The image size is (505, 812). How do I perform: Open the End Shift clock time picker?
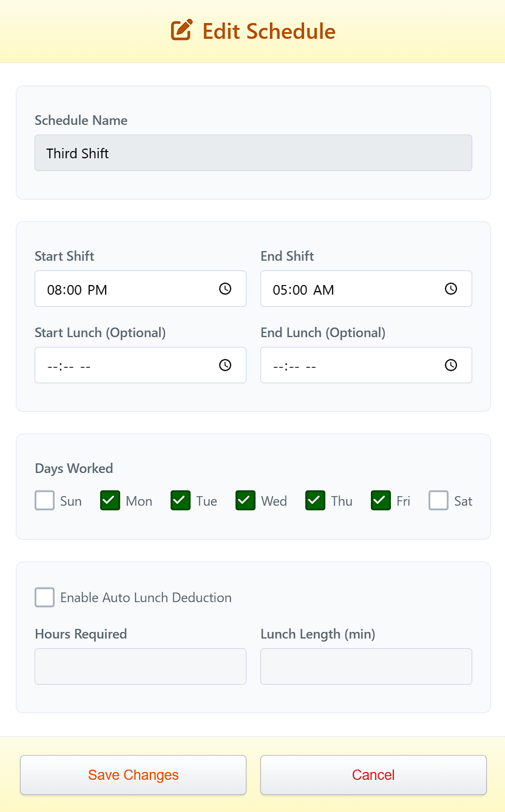coord(450,289)
